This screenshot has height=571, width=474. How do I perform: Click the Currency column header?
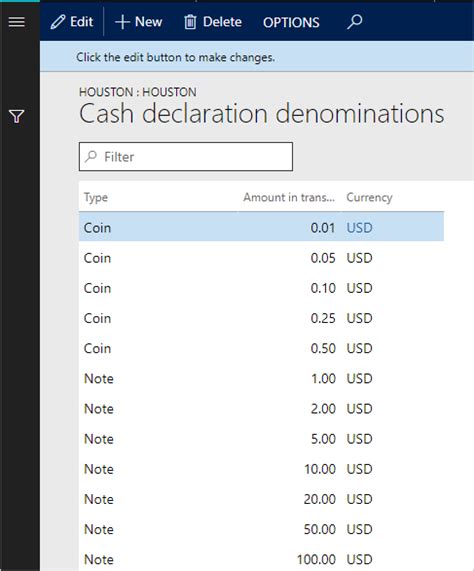pyautogui.click(x=369, y=197)
